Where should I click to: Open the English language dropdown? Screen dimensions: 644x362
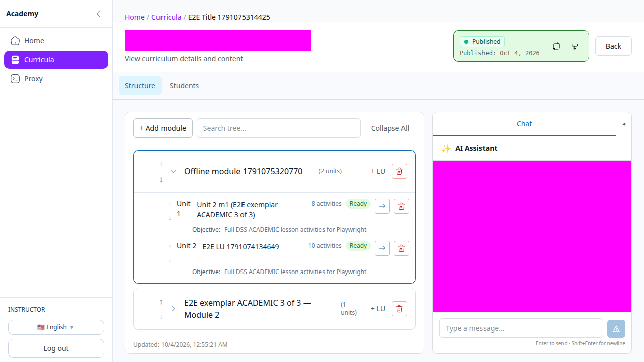point(56,327)
